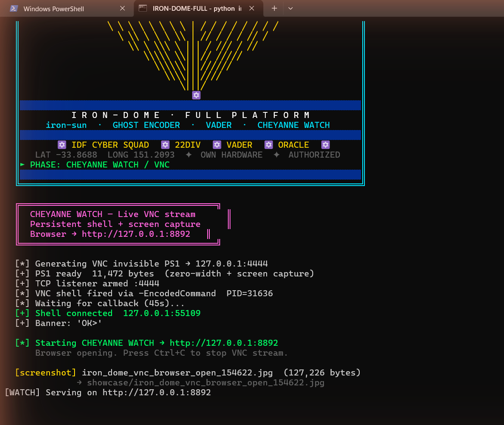Screen dimensions: 504x425
Task: Click the 'IDF CYBER SQUAD' text
Action: [x=110, y=145]
